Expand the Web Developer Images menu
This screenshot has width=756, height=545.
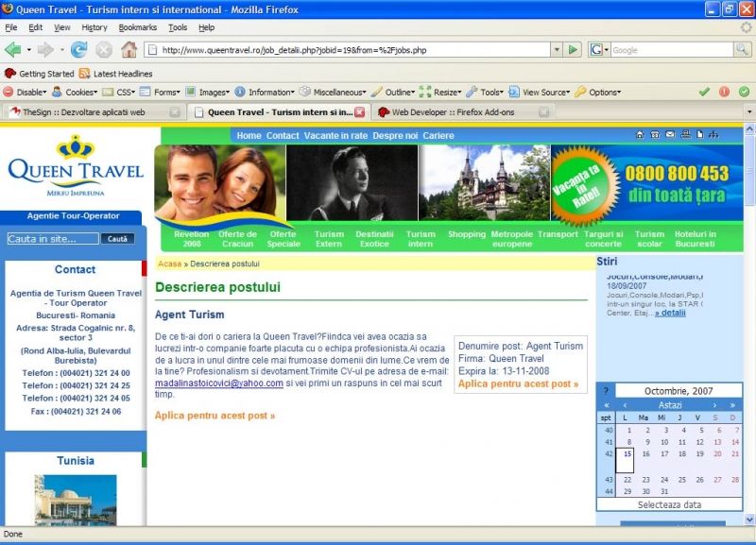tap(207, 93)
